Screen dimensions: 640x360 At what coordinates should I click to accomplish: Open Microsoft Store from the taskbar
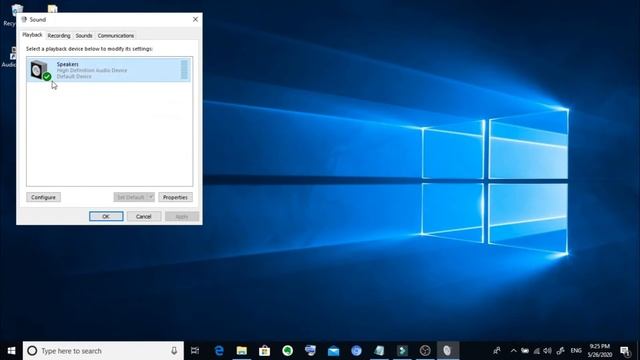(x=264, y=351)
